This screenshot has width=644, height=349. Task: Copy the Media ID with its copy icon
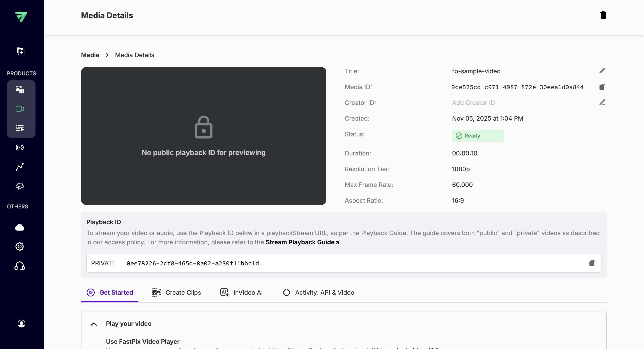602,87
